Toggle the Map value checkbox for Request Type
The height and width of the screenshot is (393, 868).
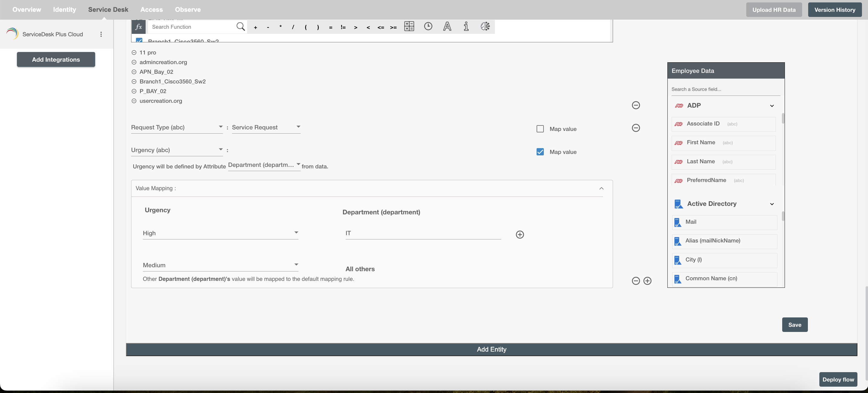pyautogui.click(x=540, y=128)
